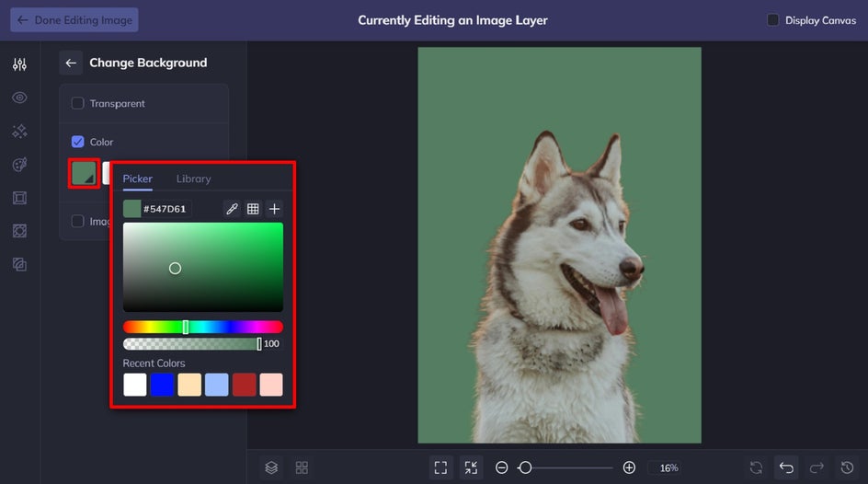
Task: Click the fit to screen icon
Action: tap(440, 468)
